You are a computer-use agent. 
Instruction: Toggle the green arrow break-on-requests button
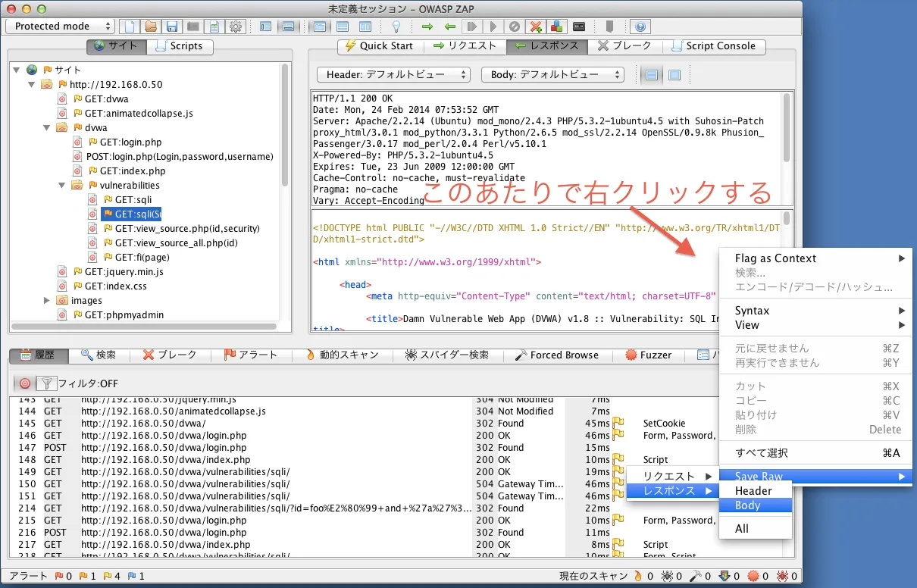pyautogui.click(x=427, y=27)
